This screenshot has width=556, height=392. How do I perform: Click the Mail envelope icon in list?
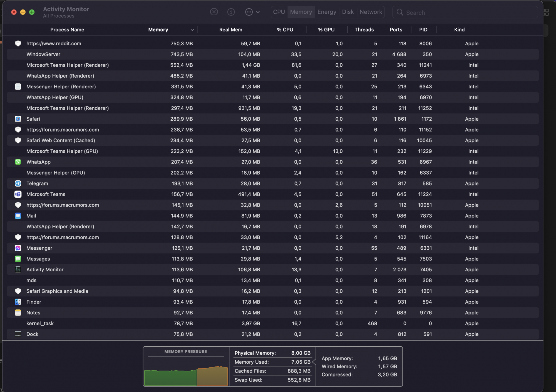coord(18,216)
